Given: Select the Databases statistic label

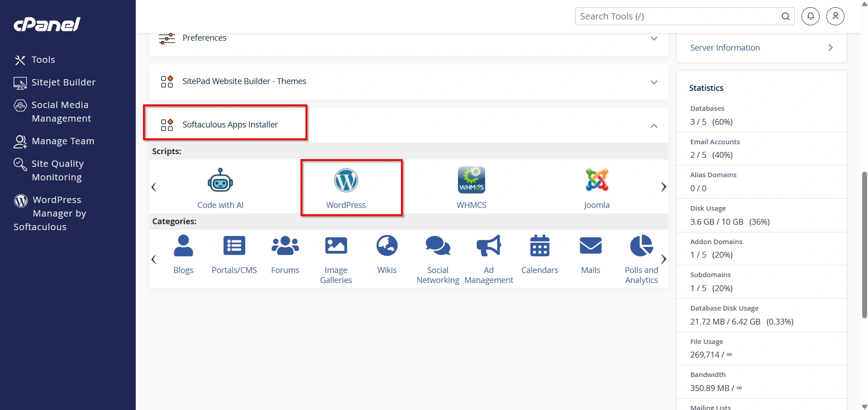Looking at the screenshot, I should point(707,108).
